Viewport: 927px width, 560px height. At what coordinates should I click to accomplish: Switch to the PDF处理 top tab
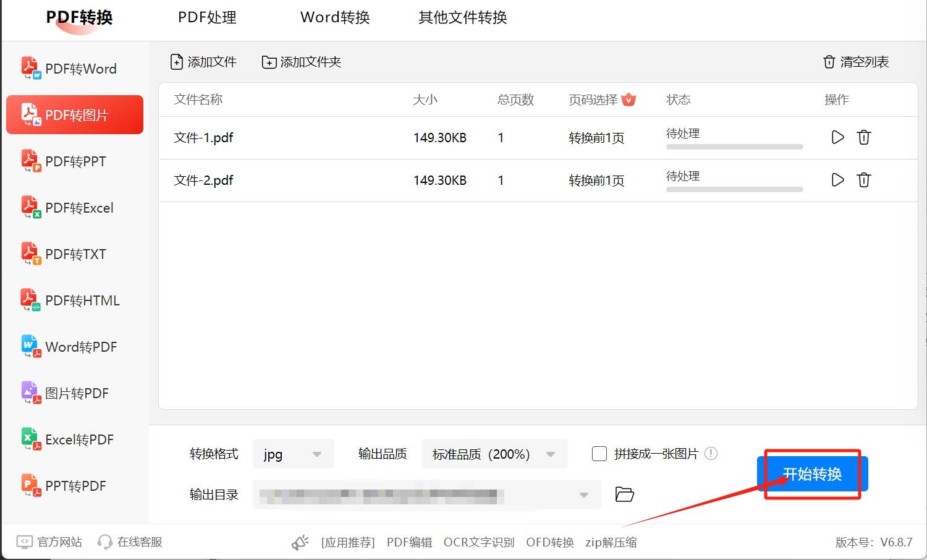pos(207,17)
